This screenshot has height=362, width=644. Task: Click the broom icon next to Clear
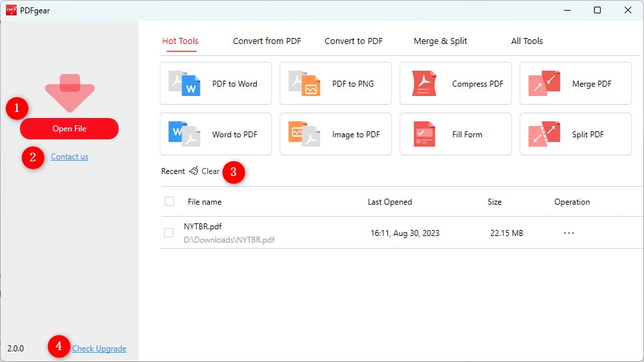point(193,171)
